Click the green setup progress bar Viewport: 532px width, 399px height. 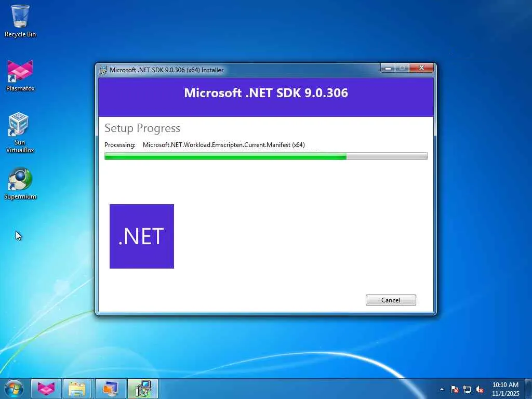point(265,156)
